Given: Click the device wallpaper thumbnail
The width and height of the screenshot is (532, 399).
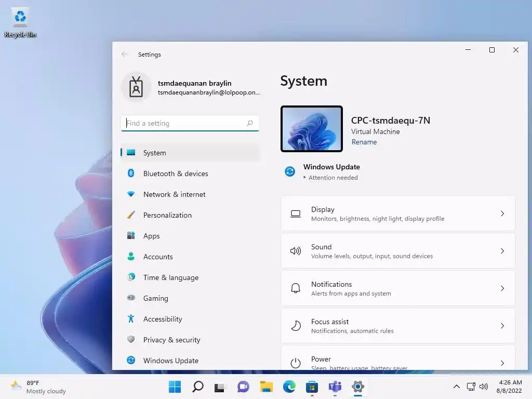Looking at the screenshot, I should point(312,129).
